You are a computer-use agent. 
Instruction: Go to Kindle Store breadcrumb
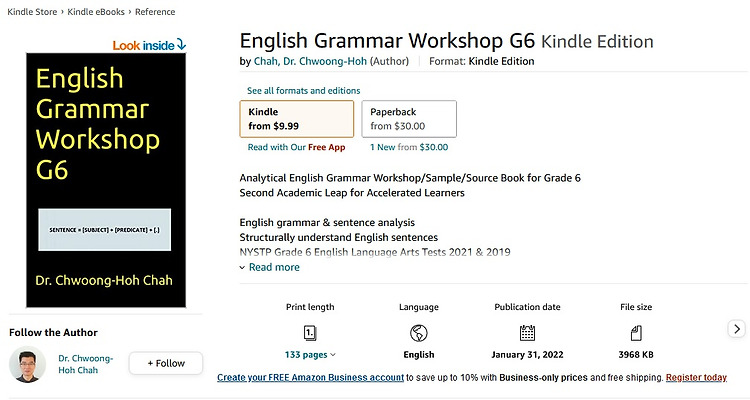click(32, 12)
